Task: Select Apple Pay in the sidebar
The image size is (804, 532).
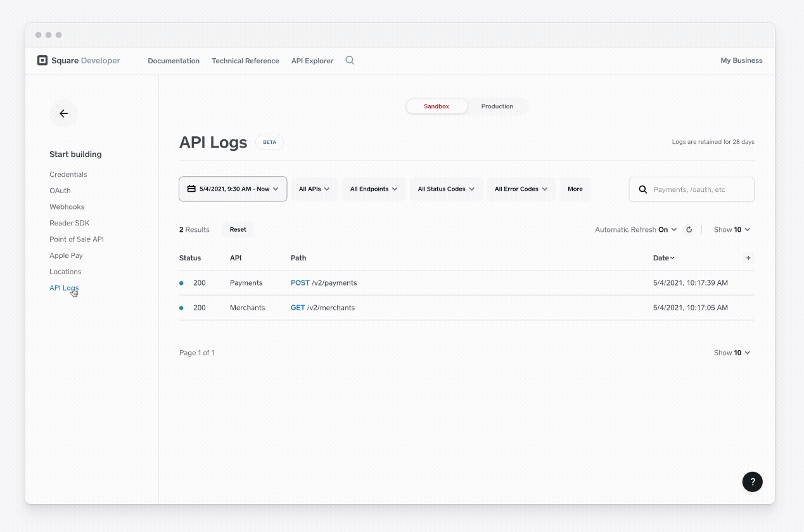Action: coord(66,255)
